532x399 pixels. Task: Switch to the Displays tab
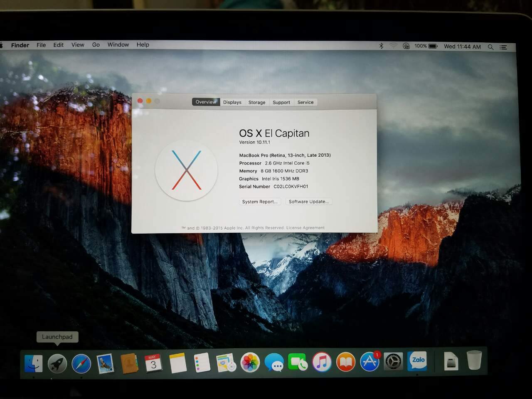coord(232,102)
